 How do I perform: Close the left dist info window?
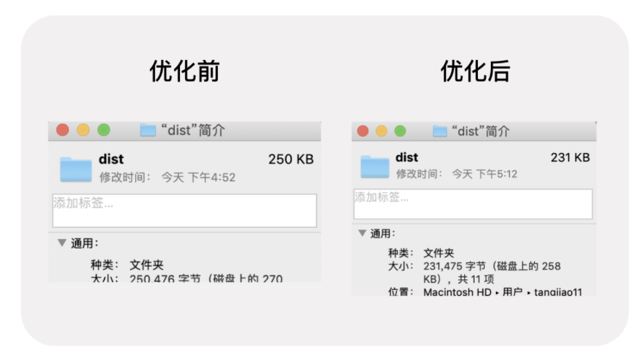pos(63,130)
